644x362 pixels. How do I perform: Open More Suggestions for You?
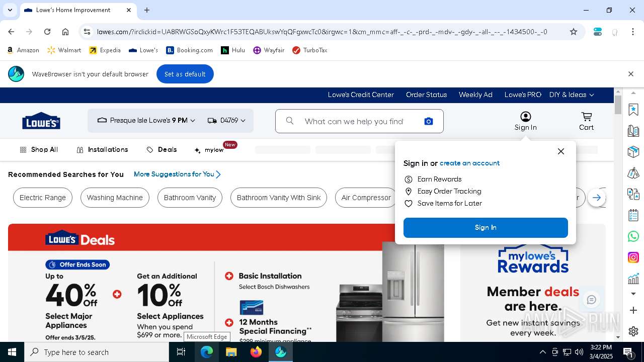pyautogui.click(x=177, y=174)
